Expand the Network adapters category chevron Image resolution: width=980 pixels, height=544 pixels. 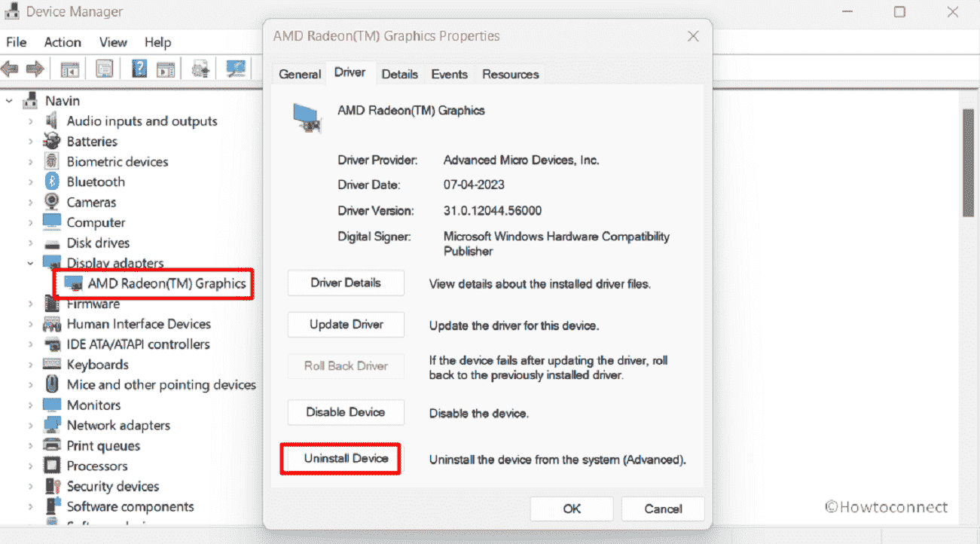(x=30, y=426)
